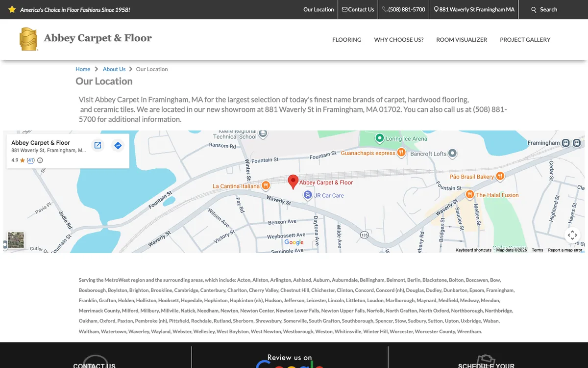Viewport: 588px width, 368px height.
Task: Click Our Location in top bar
Action: (x=318, y=10)
